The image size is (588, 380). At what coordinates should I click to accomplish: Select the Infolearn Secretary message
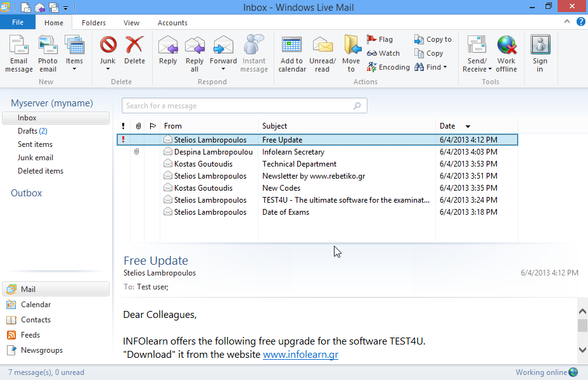pyautogui.click(x=317, y=152)
